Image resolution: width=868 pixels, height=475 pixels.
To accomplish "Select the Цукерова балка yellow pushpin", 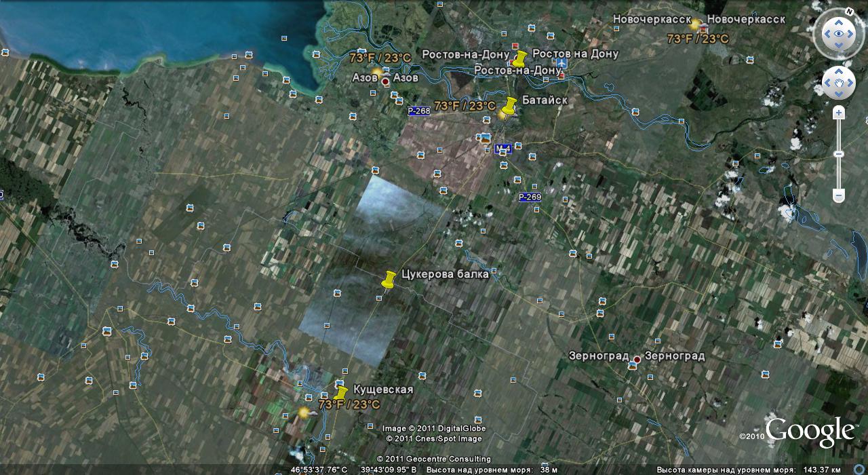I will pyautogui.click(x=388, y=280).
